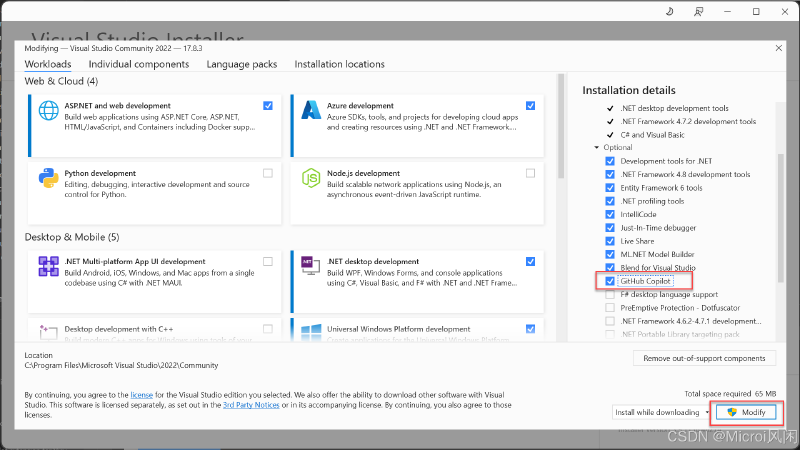Uncheck the .NET desktop development workload
Screen dimensions: 800x450
point(531,262)
